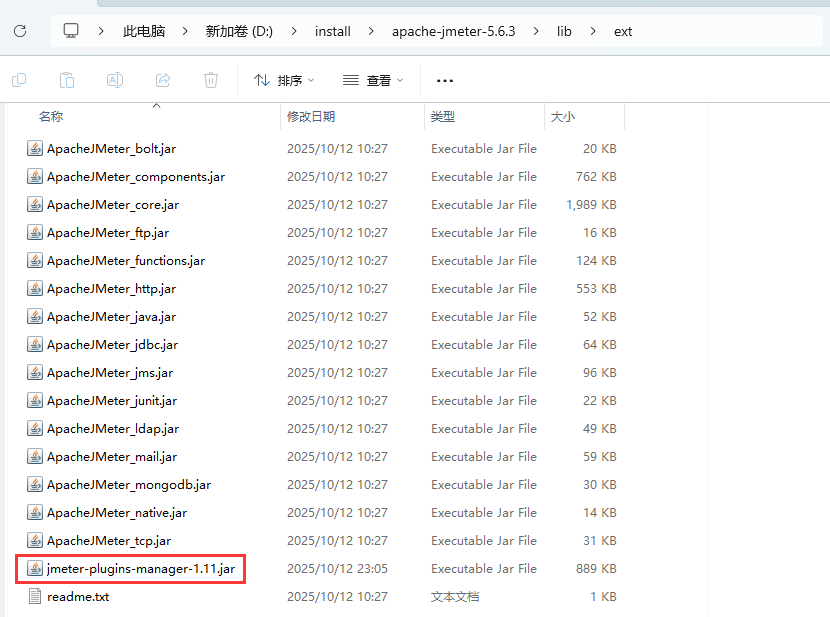Screen dimensions: 830x617
Task: Click jar icon of ApacheJMeter_jms.jar
Action: tap(35, 373)
